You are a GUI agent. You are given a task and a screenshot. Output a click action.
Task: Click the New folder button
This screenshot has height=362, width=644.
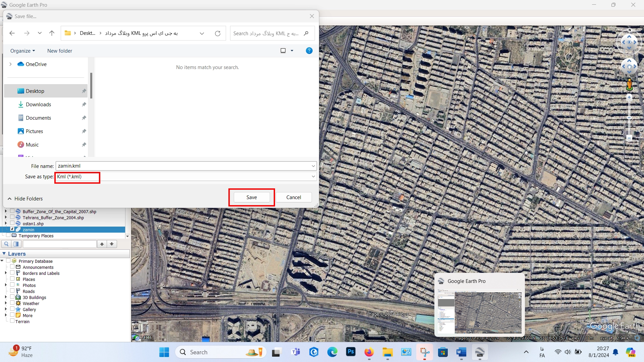coord(60,50)
